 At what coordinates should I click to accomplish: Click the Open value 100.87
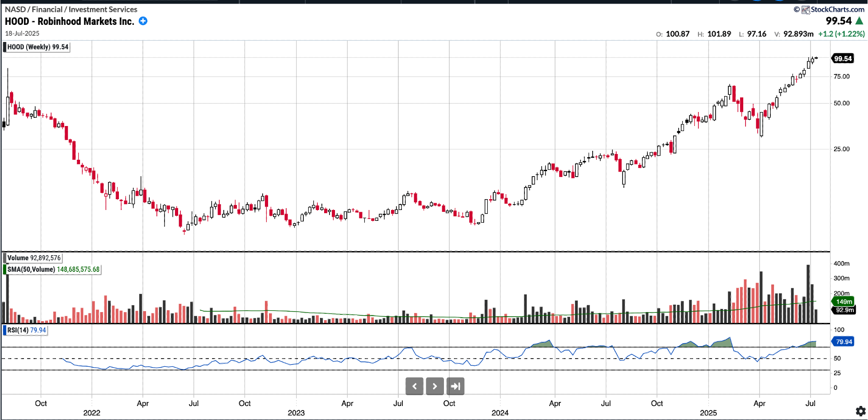(x=678, y=34)
